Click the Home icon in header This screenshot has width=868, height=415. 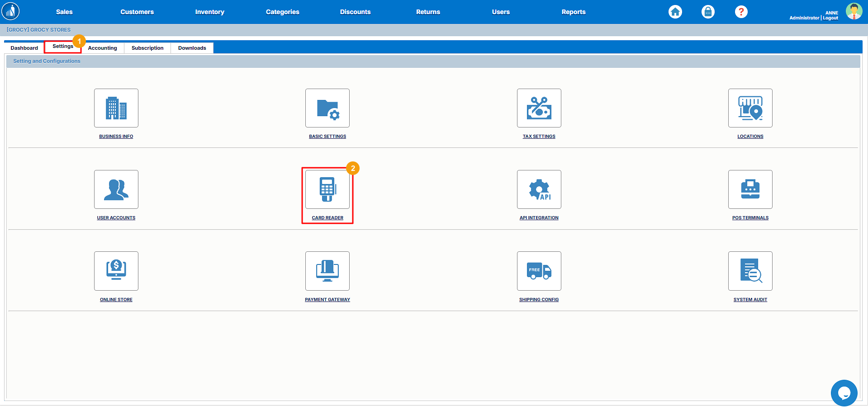(x=675, y=12)
